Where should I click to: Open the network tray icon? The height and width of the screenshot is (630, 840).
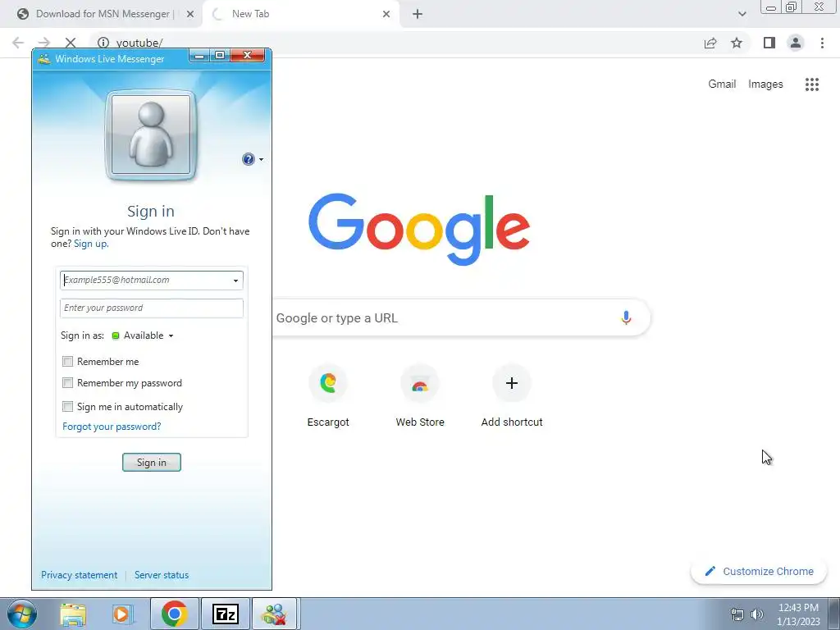point(737,614)
